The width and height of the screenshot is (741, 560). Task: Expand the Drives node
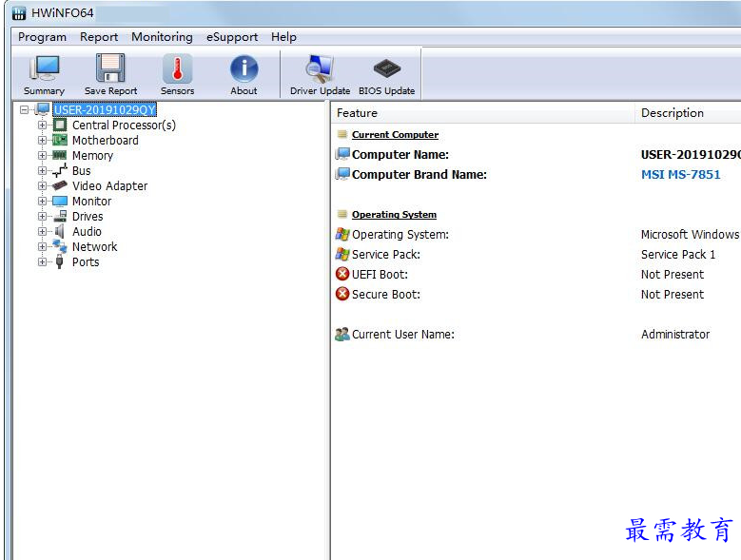[x=42, y=216]
